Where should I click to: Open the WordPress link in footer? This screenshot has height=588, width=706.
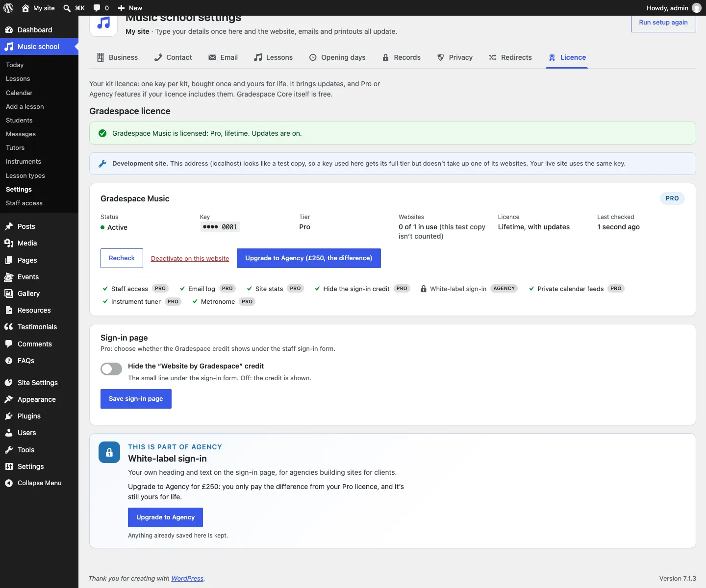point(187,579)
